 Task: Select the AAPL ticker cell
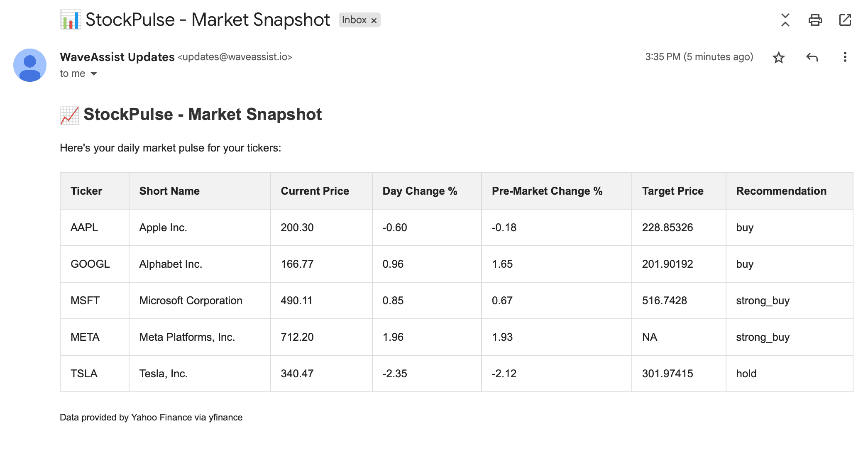click(95, 227)
